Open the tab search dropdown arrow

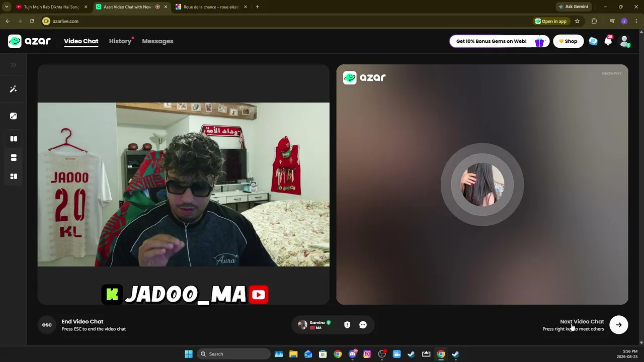point(6,7)
